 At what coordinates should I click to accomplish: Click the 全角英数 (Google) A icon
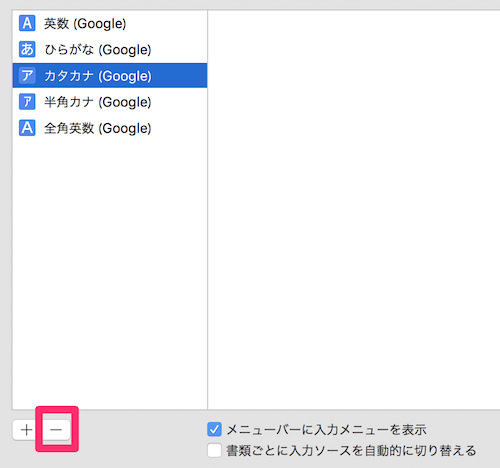[27, 128]
